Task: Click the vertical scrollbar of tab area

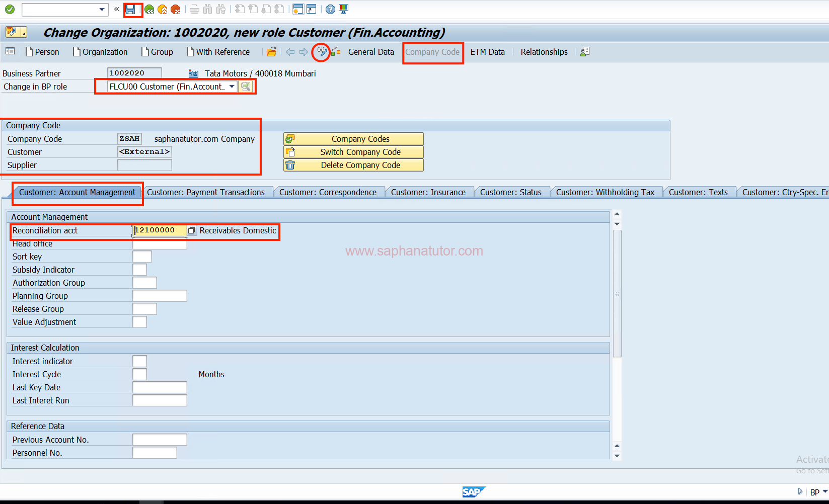Action: (x=617, y=294)
